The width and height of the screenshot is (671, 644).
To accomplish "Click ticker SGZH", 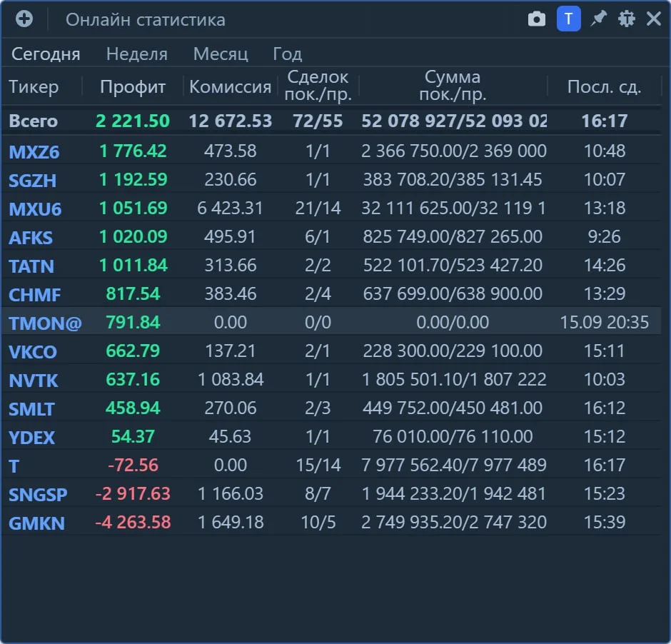I will tap(33, 180).
